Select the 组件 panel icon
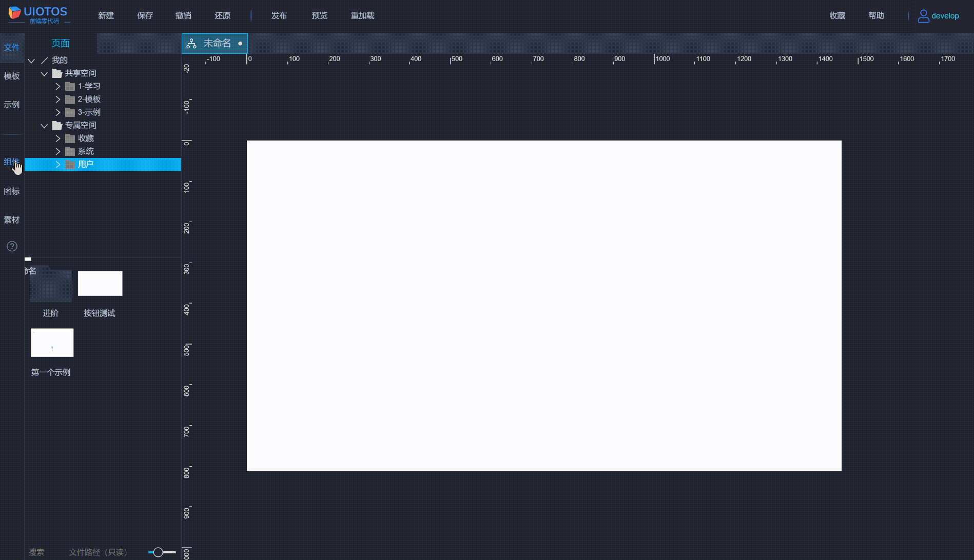Viewport: 974px width, 560px height. 10,162
